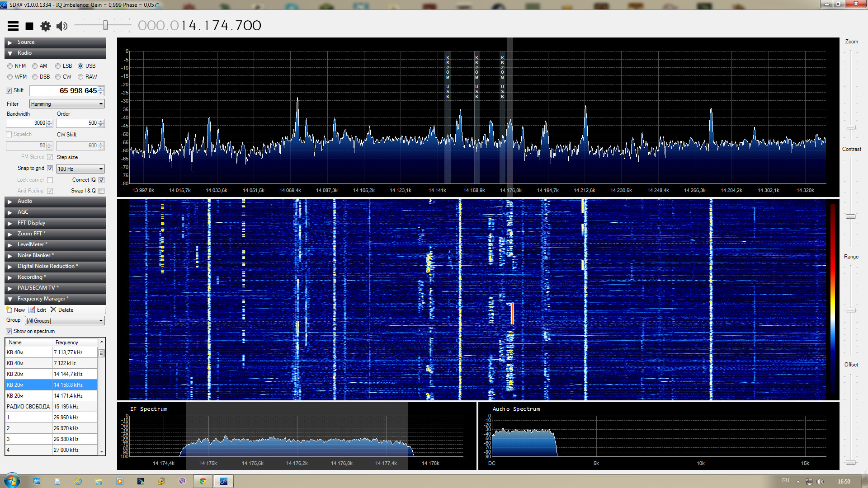
Task: Increase the Bandwidth 3000 value via up arrow
Action: point(49,121)
